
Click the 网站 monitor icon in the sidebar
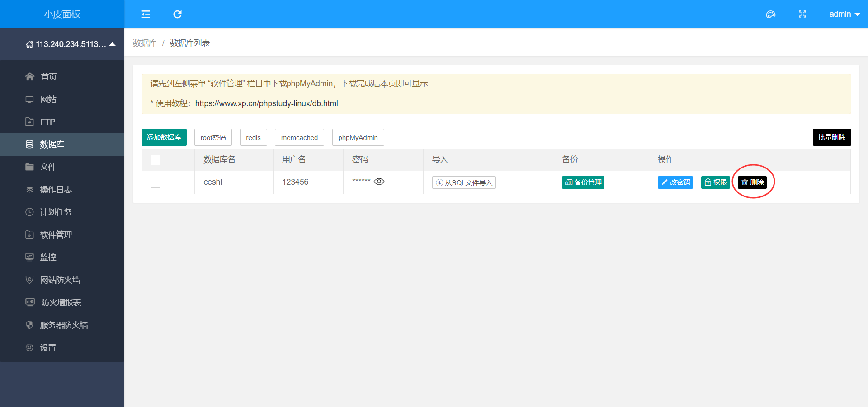tap(30, 99)
